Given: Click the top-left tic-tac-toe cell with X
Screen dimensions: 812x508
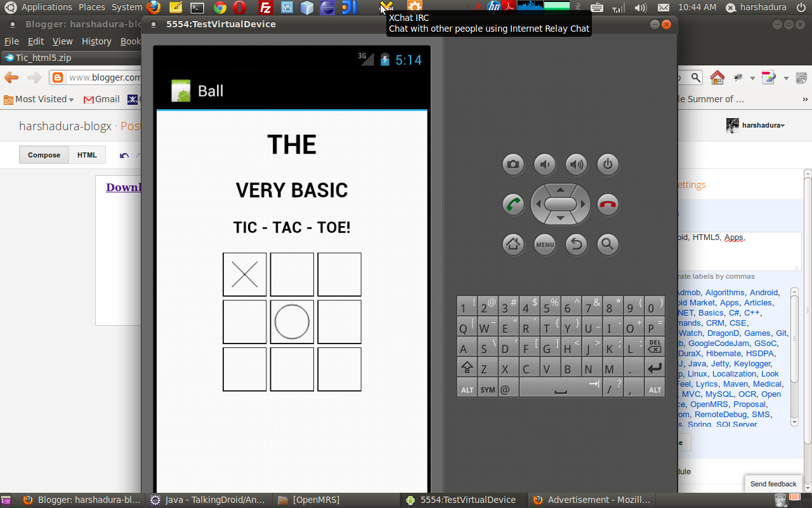Looking at the screenshot, I should point(245,274).
